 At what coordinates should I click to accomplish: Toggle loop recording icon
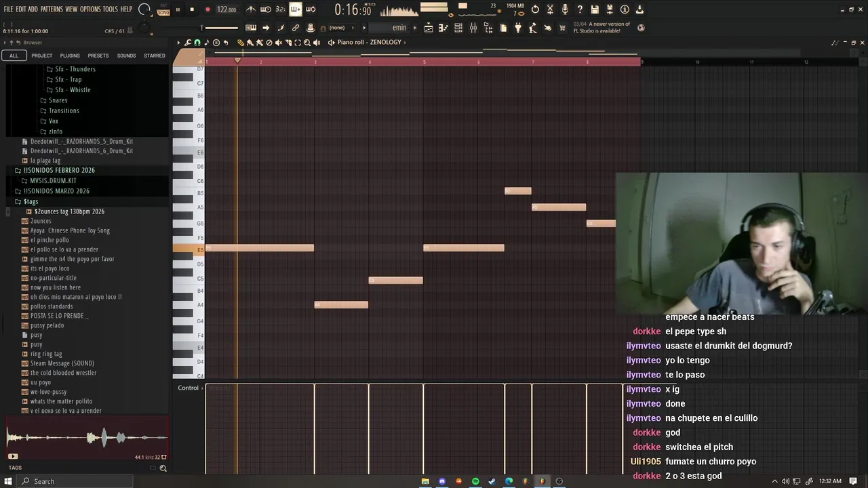click(x=311, y=9)
